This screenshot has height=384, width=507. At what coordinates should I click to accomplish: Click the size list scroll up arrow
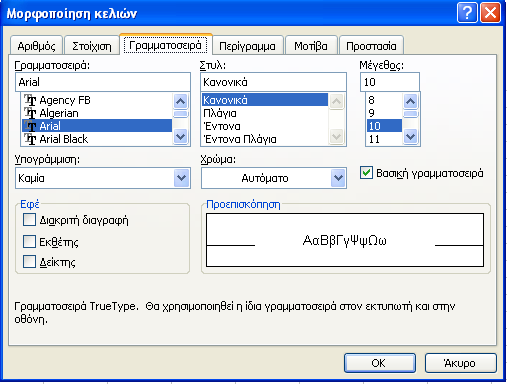(410, 101)
